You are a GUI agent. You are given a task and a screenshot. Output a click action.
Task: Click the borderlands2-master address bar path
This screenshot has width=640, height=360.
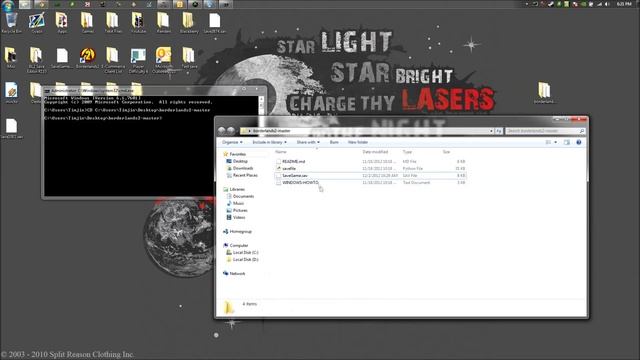click(x=271, y=131)
